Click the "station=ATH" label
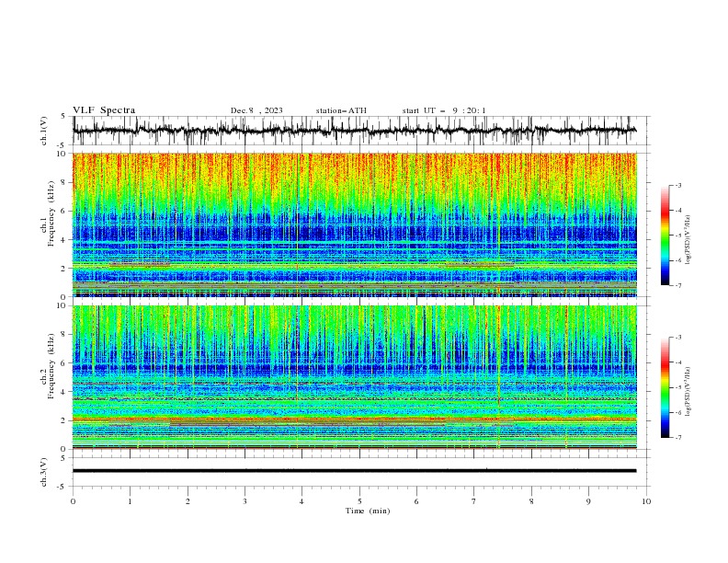 (x=341, y=110)
